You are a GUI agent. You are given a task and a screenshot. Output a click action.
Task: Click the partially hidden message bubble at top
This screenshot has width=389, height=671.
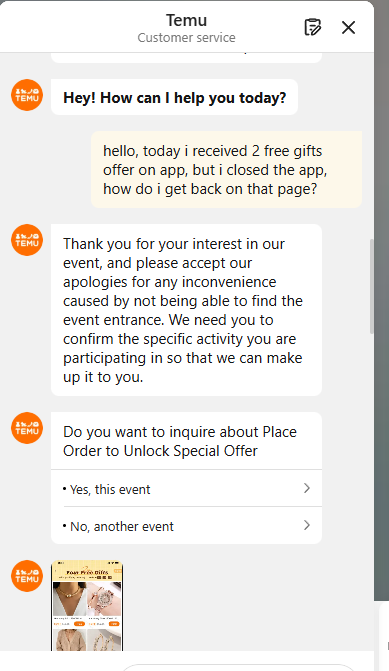pos(186,58)
